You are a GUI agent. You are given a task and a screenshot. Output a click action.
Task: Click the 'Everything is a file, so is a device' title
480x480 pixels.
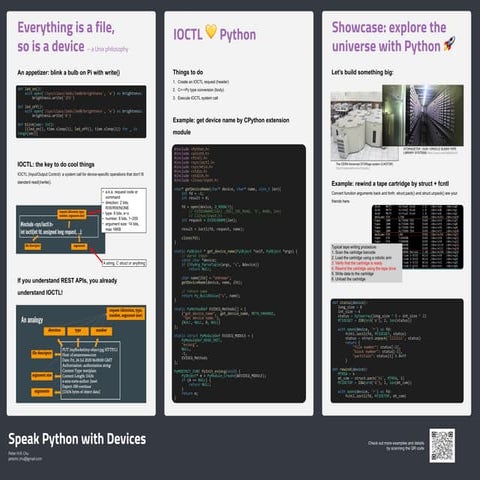pos(66,37)
